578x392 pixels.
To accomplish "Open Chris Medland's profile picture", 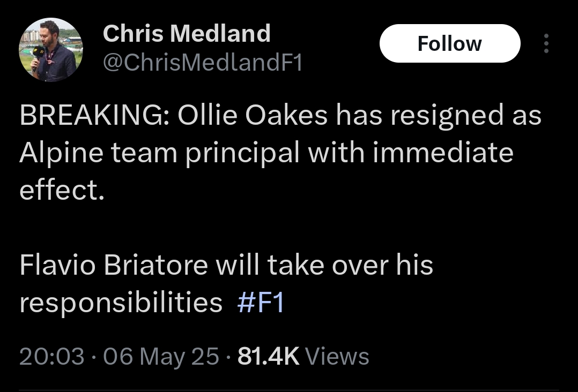I will tap(51, 50).
